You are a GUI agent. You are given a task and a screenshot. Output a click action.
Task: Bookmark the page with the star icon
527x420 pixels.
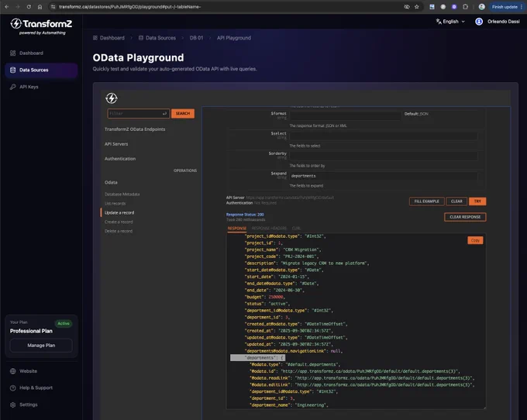tap(417, 7)
